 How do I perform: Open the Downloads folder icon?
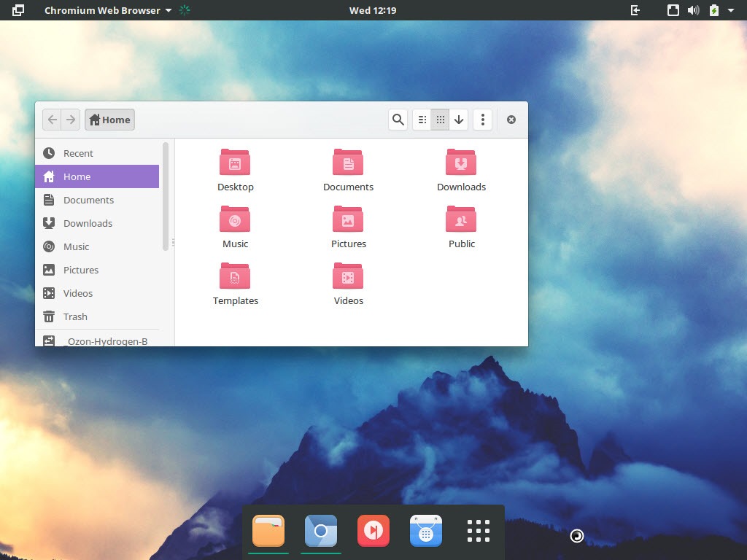(x=461, y=163)
